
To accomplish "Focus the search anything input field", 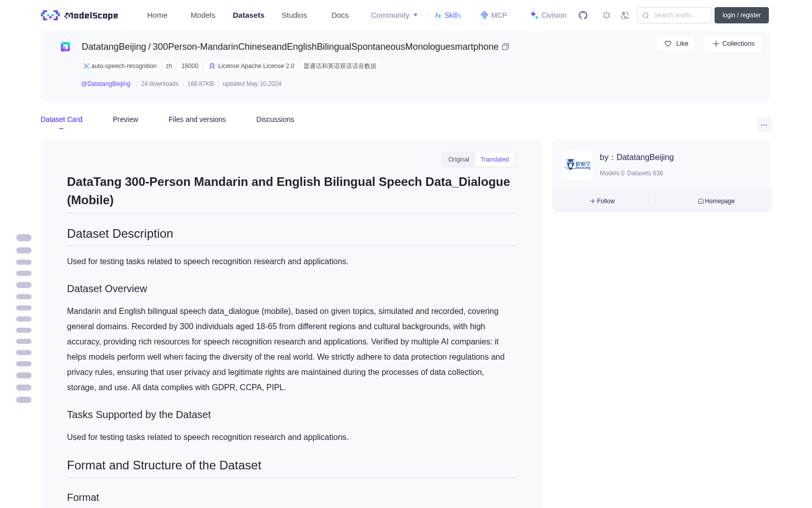I will [x=674, y=15].
